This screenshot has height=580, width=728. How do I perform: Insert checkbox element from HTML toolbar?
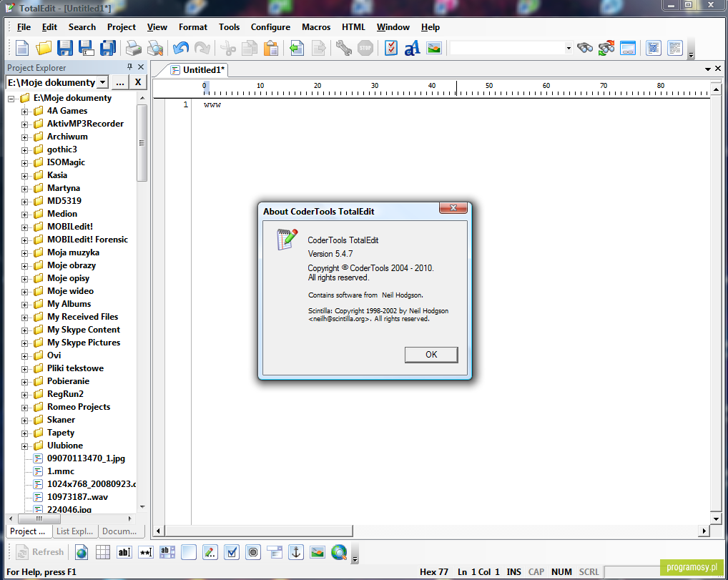click(232, 552)
